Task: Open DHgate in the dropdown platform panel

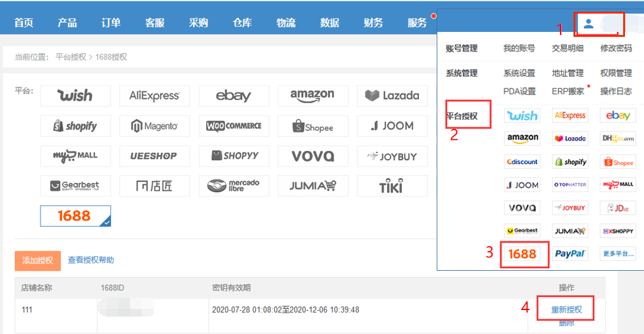Action: click(618, 139)
